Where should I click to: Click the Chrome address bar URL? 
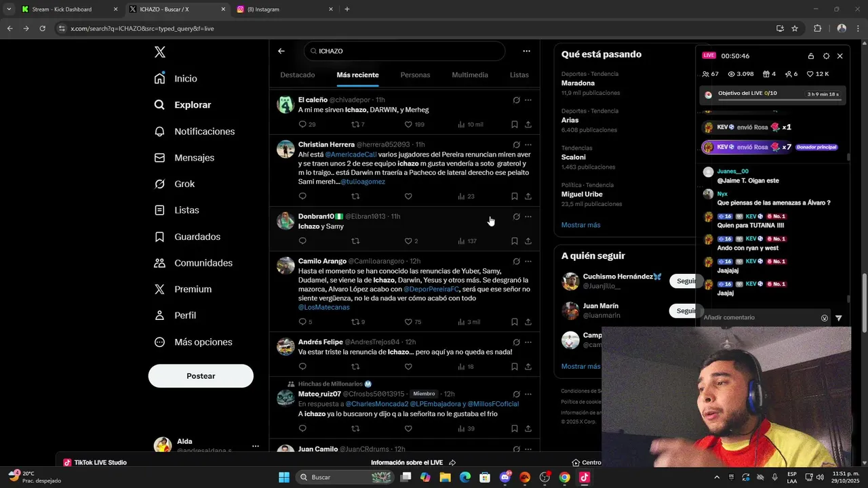[142, 28]
